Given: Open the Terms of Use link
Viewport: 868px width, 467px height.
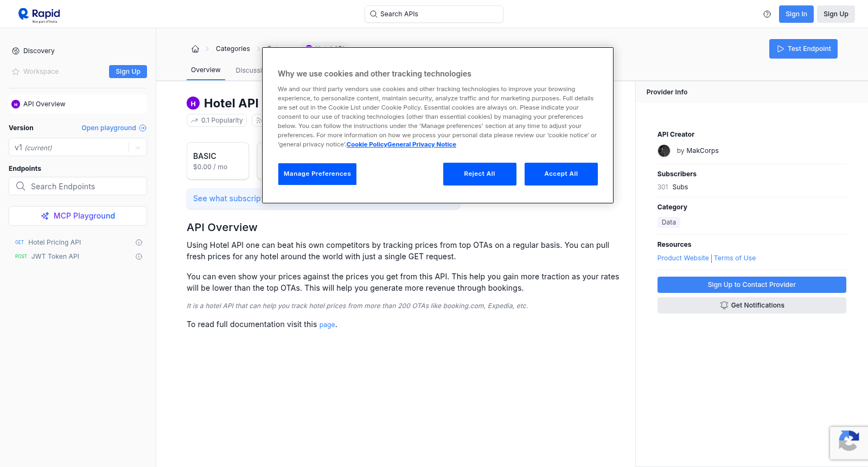Looking at the screenshot, I should pyautogui.click(x=735, y=258).
